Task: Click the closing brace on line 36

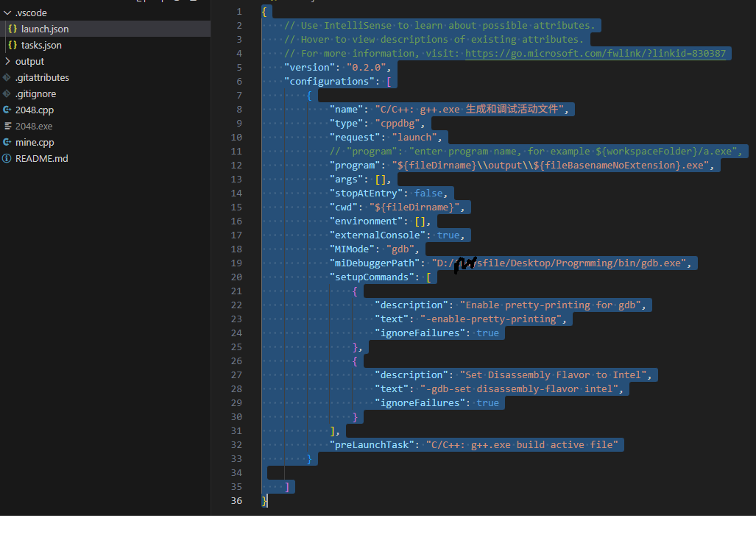Action: (x=264, y=500)
